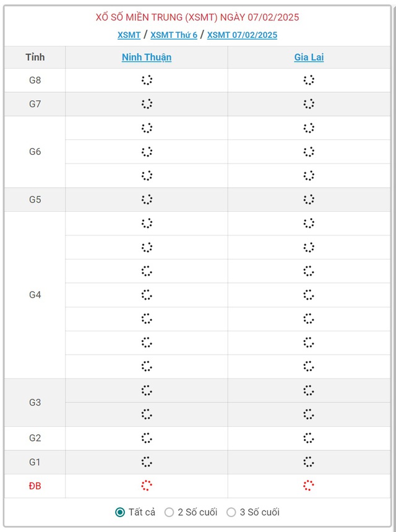The image size is (396, 532).
Task: Open the Ninh Thuận province link
Action: [147, 57]
